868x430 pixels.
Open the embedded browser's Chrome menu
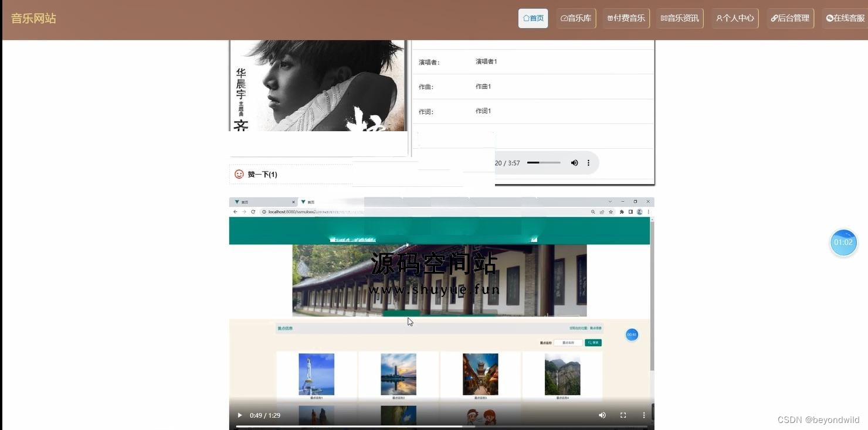point(648,211)
